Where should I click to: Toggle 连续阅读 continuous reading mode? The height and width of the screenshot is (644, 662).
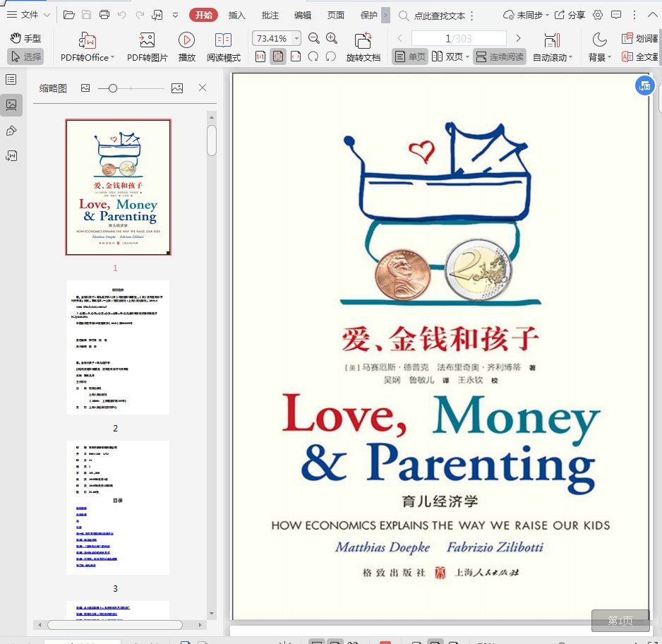500,56
